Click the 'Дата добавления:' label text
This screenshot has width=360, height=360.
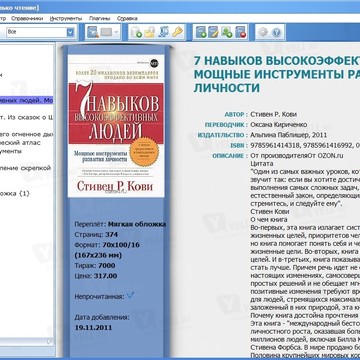tap(102, 317)
